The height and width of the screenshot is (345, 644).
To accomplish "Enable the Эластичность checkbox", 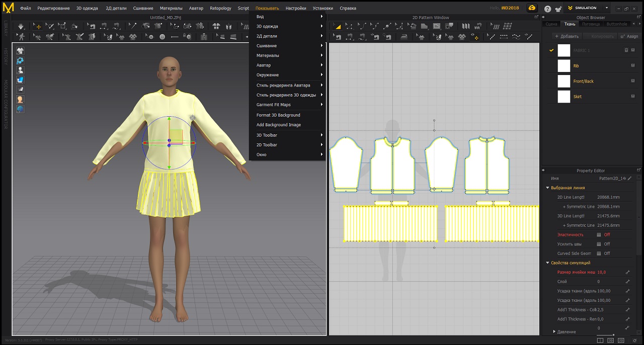I will click(x=599, y=235).
